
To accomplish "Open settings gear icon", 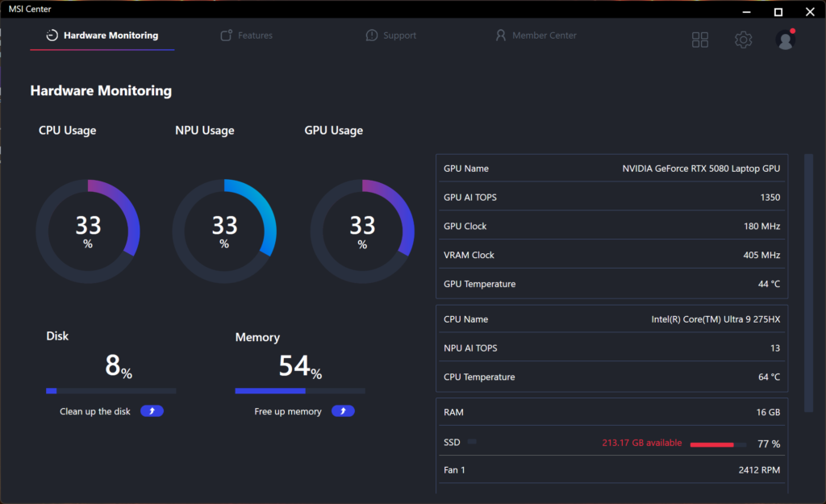I will tap(743, 40).
